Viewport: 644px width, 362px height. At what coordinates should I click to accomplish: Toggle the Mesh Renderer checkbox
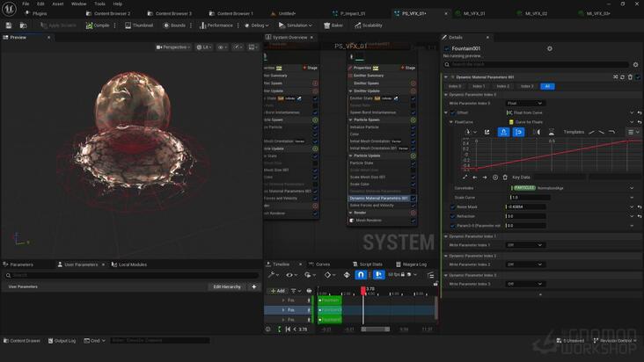coord(413,221)
